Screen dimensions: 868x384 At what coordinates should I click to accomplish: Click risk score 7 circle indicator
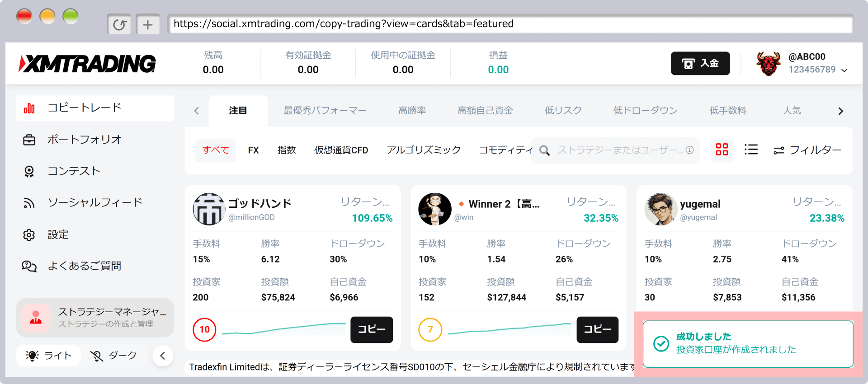(430, 330)
